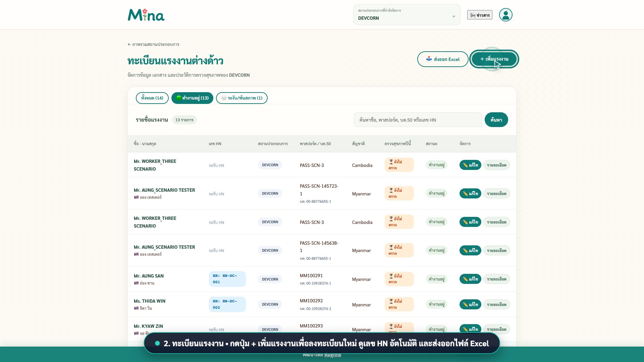Viewport: 644px width, 362px height.
Task: Focus the worker search input field
Action: pos(418,120)
